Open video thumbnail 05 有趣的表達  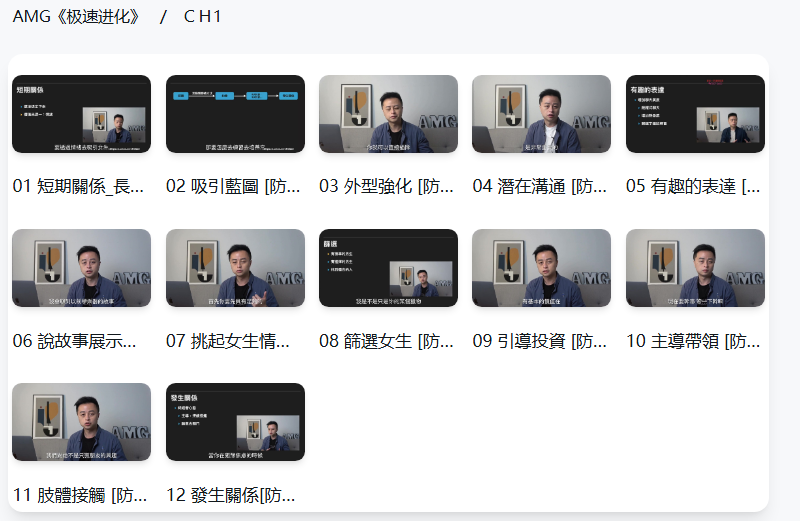click(695, 114)
